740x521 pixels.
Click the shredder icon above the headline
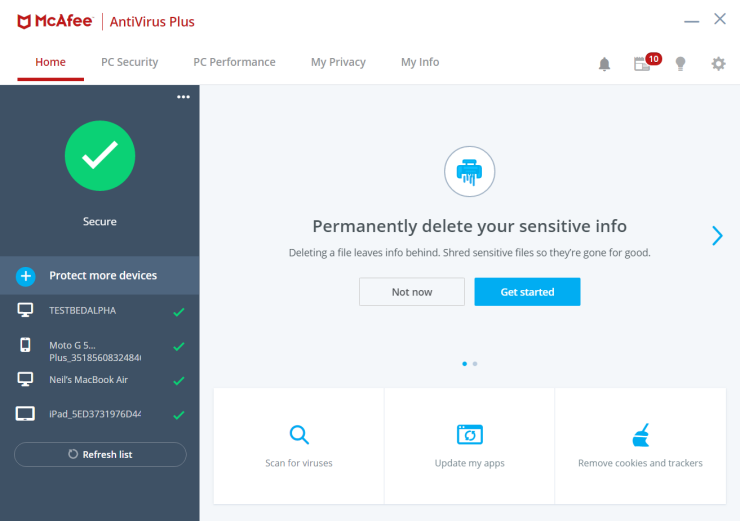(x=469, y=172)
